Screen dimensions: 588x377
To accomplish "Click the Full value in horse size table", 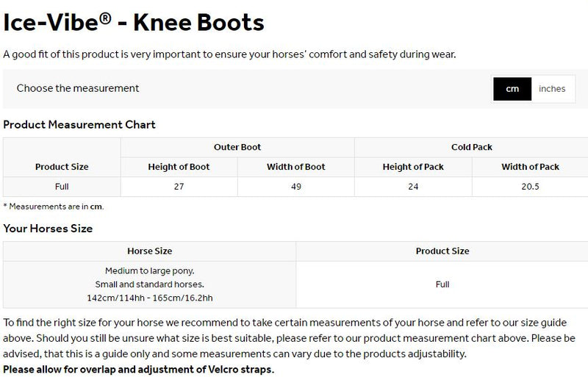I will pyautogui.click(x=442, y=284).
